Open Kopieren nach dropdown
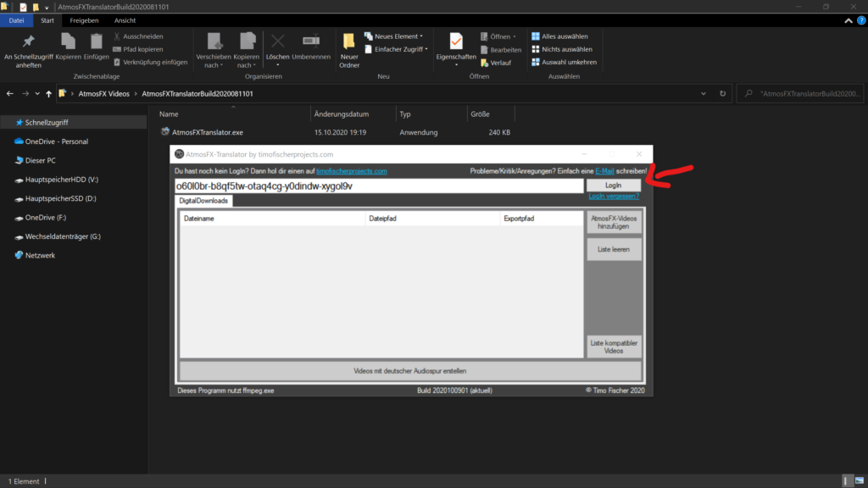Screen dimensions: 868x488 247,50
